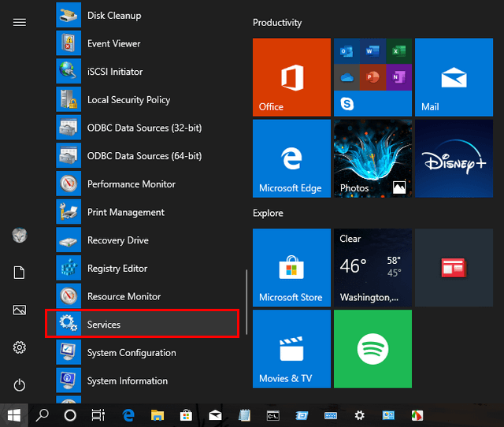Open Mail from the taskbar
Screen dimensions: 504x427
point(215,415)
